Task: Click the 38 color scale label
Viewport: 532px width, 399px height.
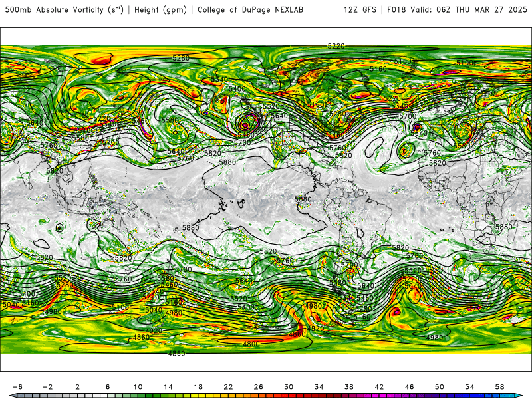Action: (x=348, y=387)
